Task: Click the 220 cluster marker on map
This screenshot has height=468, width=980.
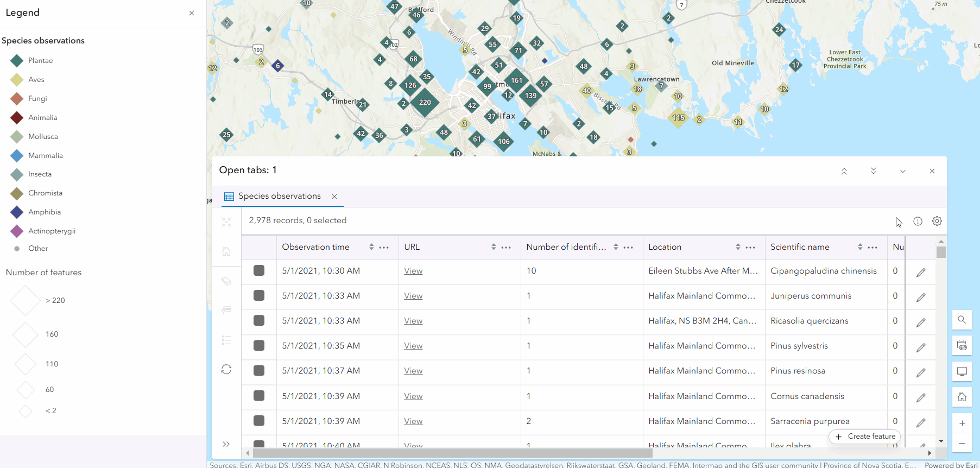Action: coord(425,102)
